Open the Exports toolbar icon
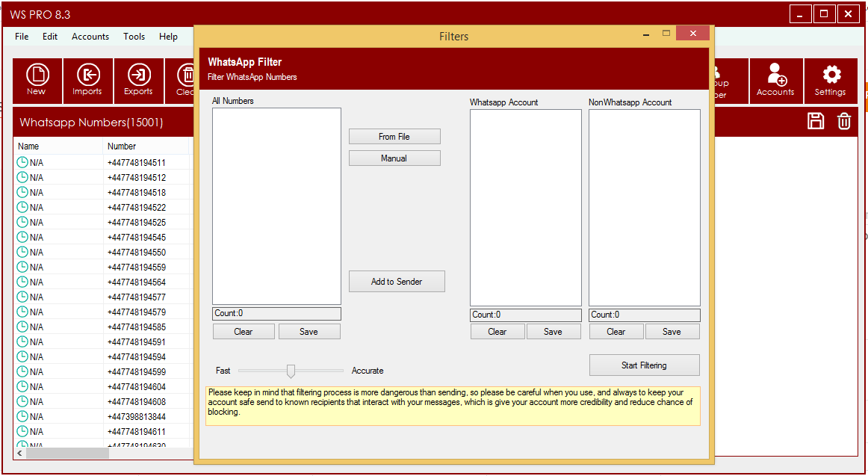 [138, 81]
